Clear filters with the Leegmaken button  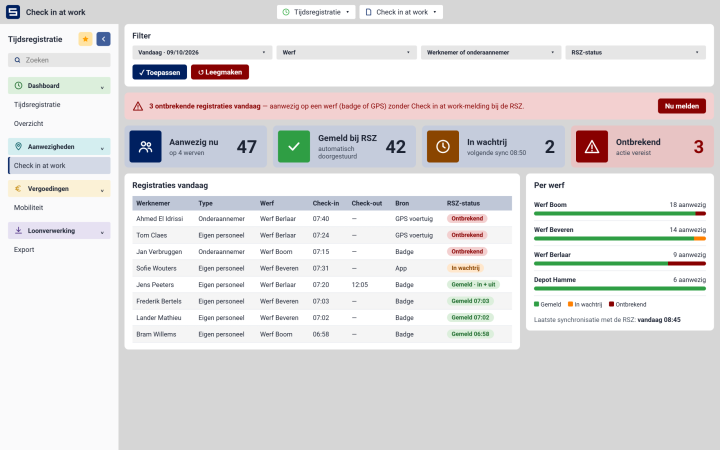coord(220,72)
